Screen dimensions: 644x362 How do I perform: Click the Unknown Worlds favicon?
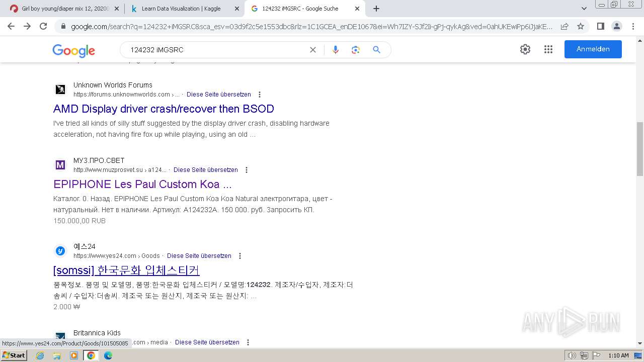[x=60, y=89]
